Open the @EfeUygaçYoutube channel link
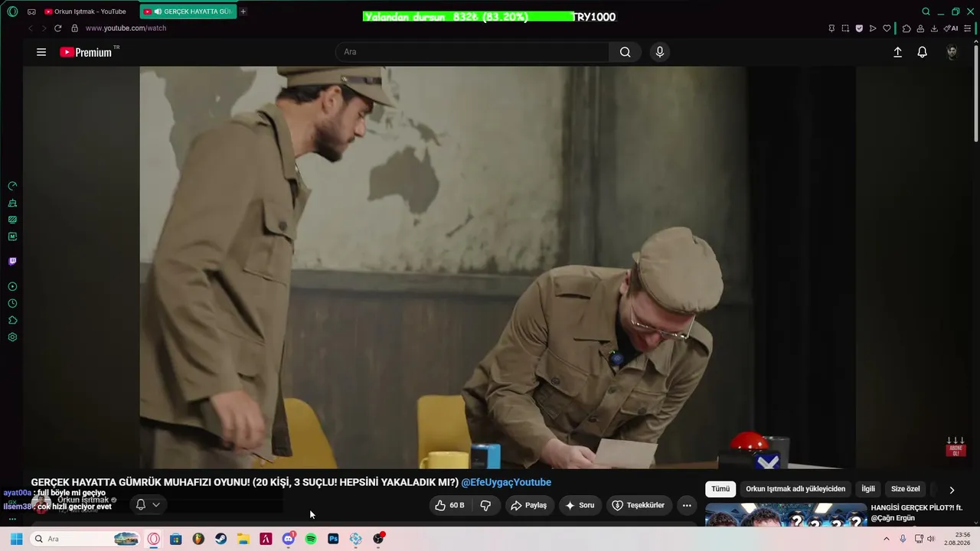The height and width of the screenshot is (551, 980). pyautogui.click(x=506, y=482)
